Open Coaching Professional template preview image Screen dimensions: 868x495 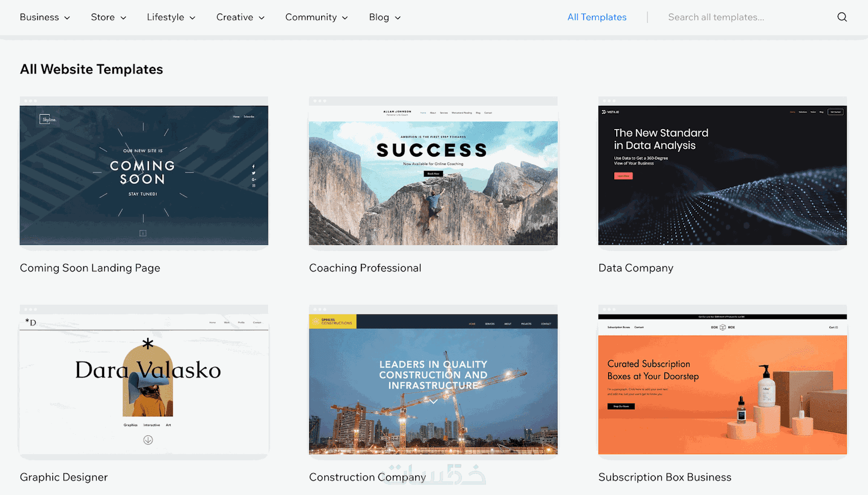[433, 171]
